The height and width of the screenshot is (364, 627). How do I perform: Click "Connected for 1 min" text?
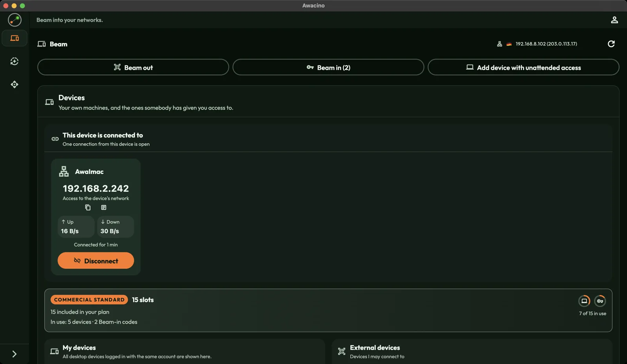96,245
